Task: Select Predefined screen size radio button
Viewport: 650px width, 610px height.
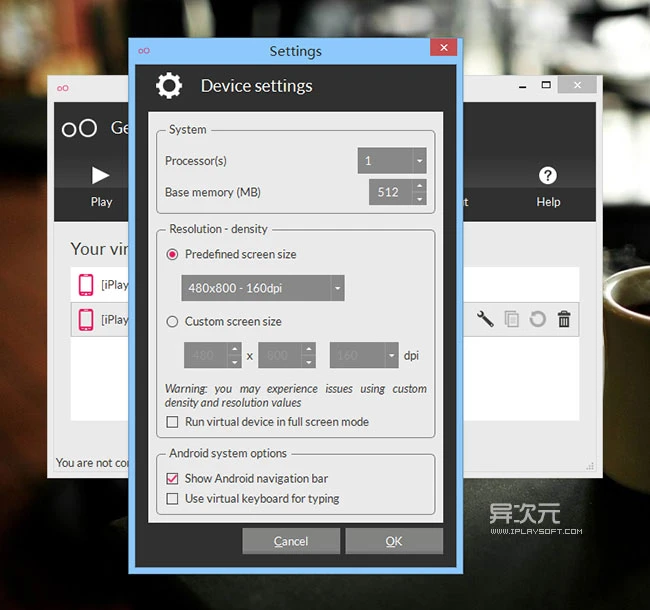Action: 173,255
